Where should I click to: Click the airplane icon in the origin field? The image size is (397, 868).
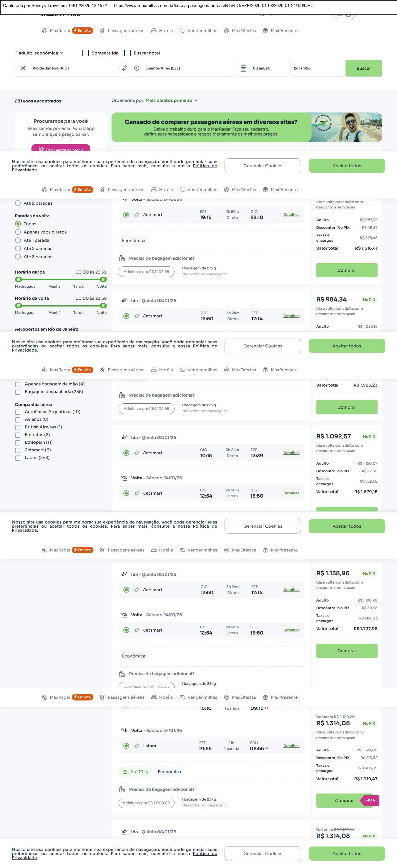(x=23, y=68)
